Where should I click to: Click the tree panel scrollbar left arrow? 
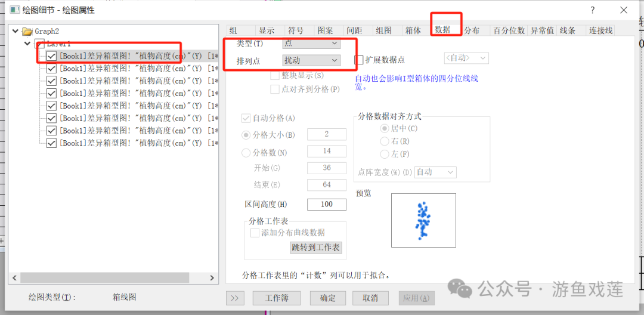tap(14, 278)
